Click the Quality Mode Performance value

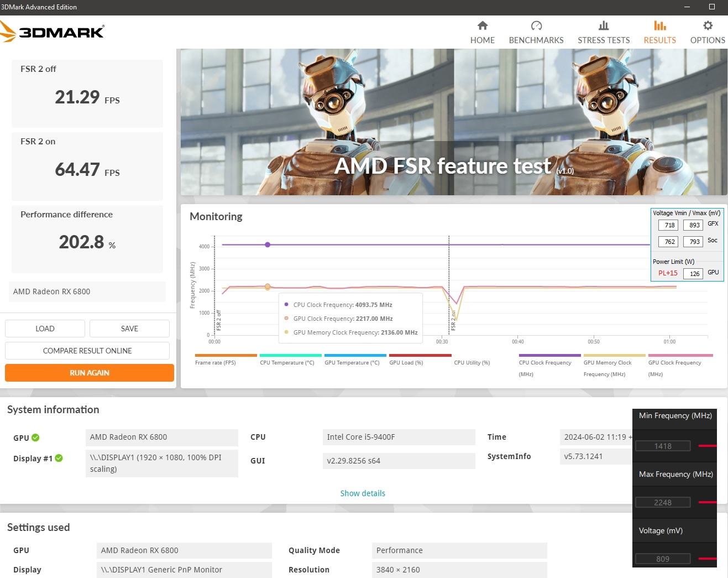(459, 550)
